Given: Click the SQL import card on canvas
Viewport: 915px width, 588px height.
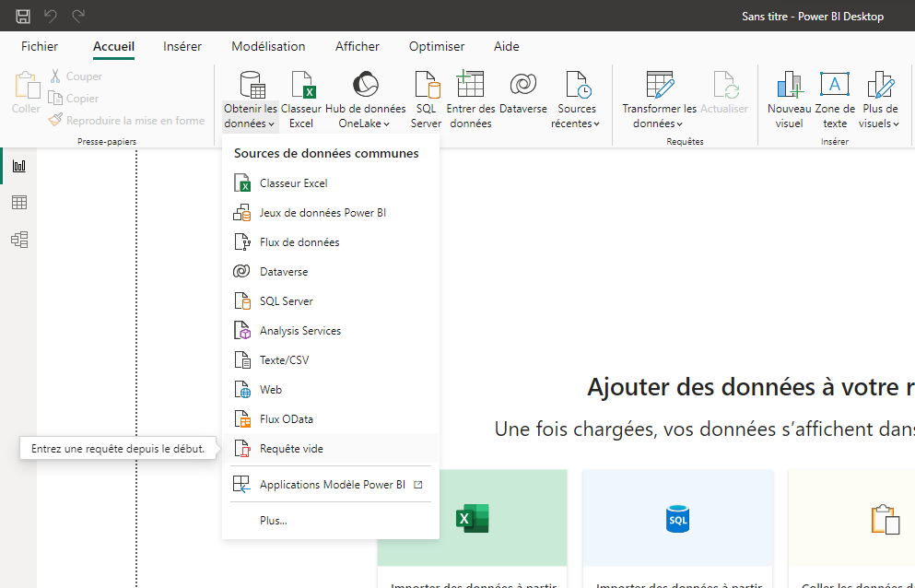Looking at the screenshot, I should click(x=677, y=528).
